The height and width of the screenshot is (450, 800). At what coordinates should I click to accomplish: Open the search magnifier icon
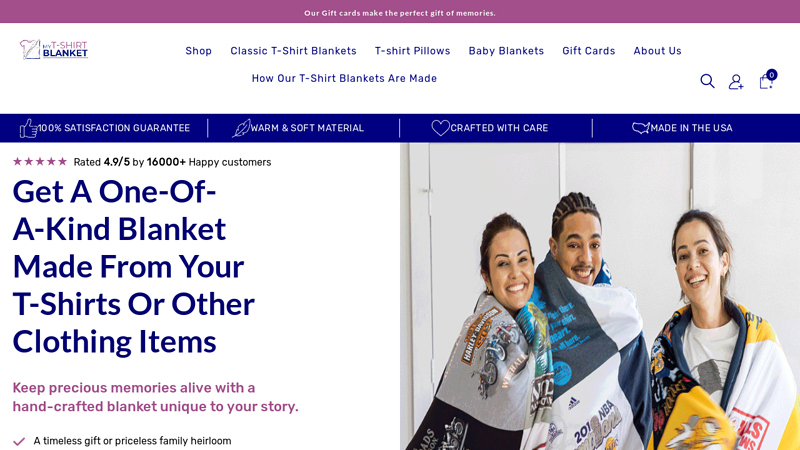707,81
